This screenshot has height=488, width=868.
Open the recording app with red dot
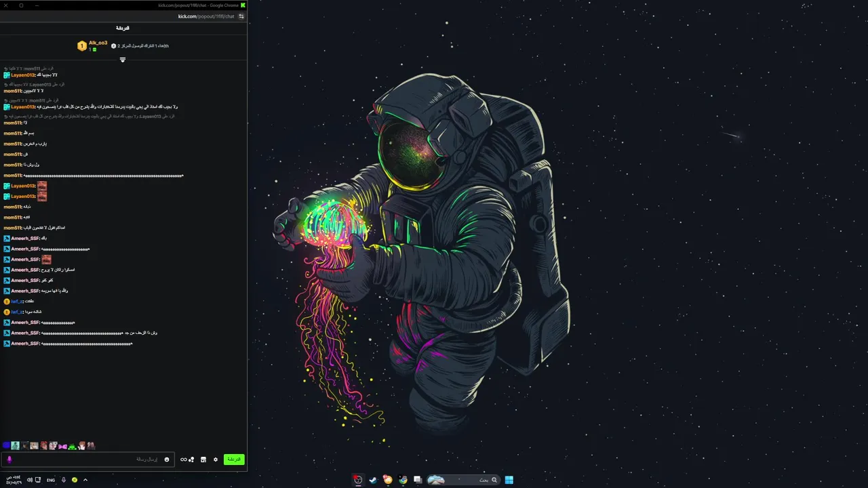click(358, 480)
